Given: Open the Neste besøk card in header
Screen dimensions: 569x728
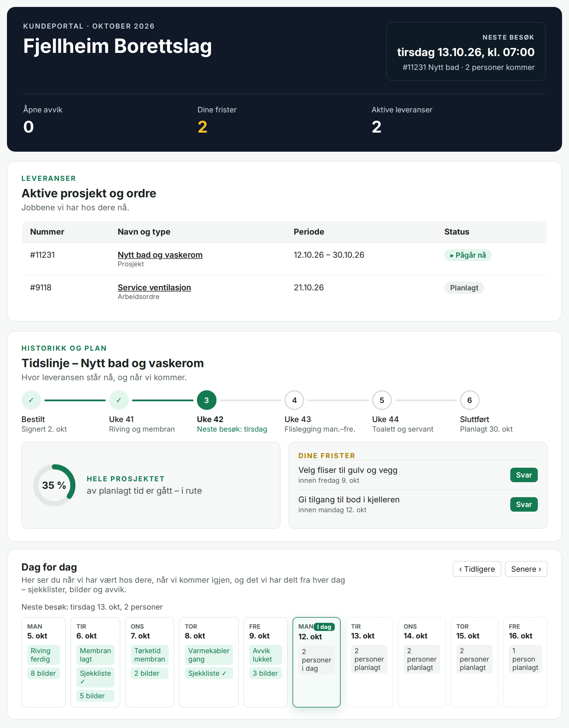Looking at the screenshot, I should pyautogui.click(x=466, y=51).
